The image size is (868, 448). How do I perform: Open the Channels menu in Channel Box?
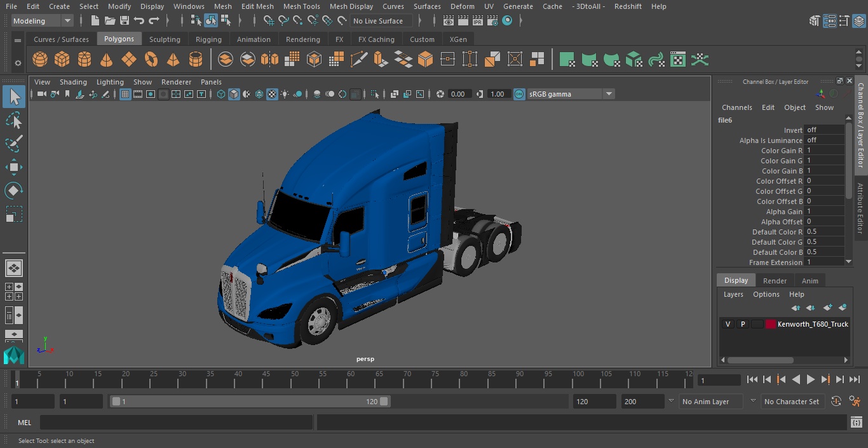tap(736, 107)
